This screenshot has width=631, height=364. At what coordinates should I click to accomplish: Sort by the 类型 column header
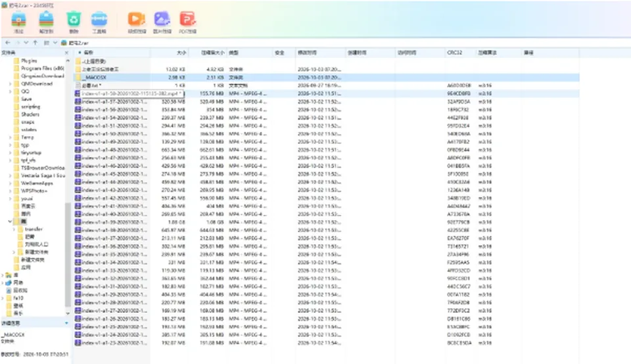point(250,53)
